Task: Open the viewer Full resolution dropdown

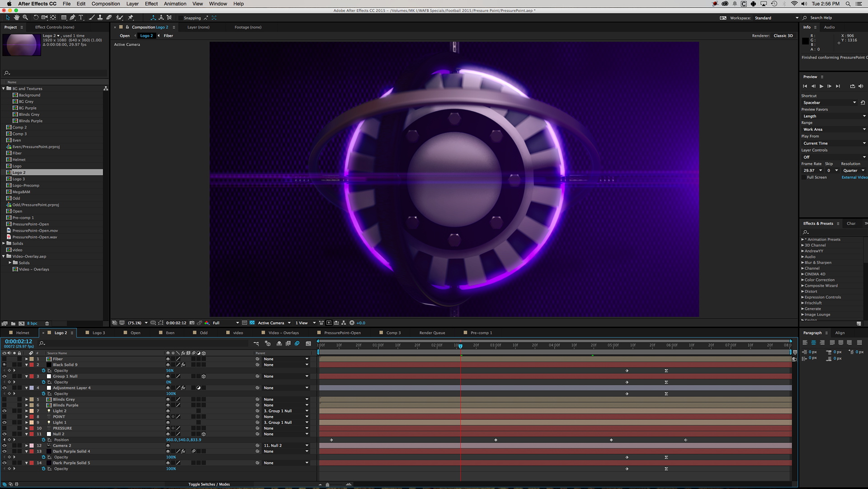Action: pyautogui.click(x=226, y=323)
